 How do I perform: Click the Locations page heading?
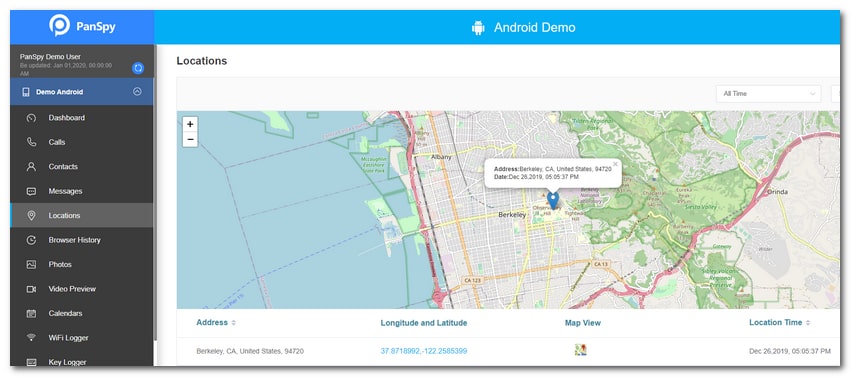tap(202, 61)
